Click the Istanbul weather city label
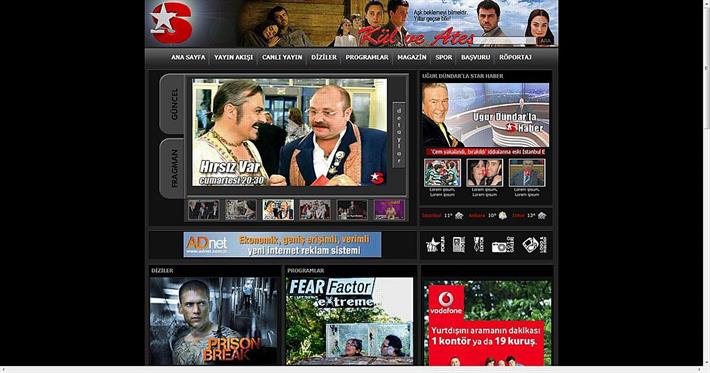This screenshot has height=373, width=710. click(x=431, y=216)
